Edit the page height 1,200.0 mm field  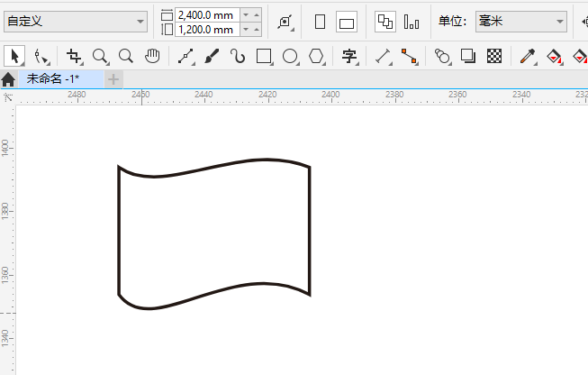[207, 29]
